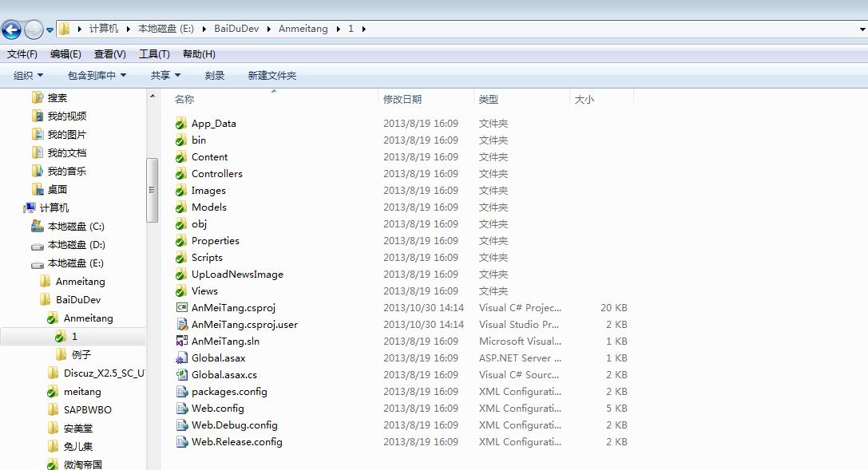Click the Global.asax.cs source file icon
The image size is (868, 470).
pos(181,375)
